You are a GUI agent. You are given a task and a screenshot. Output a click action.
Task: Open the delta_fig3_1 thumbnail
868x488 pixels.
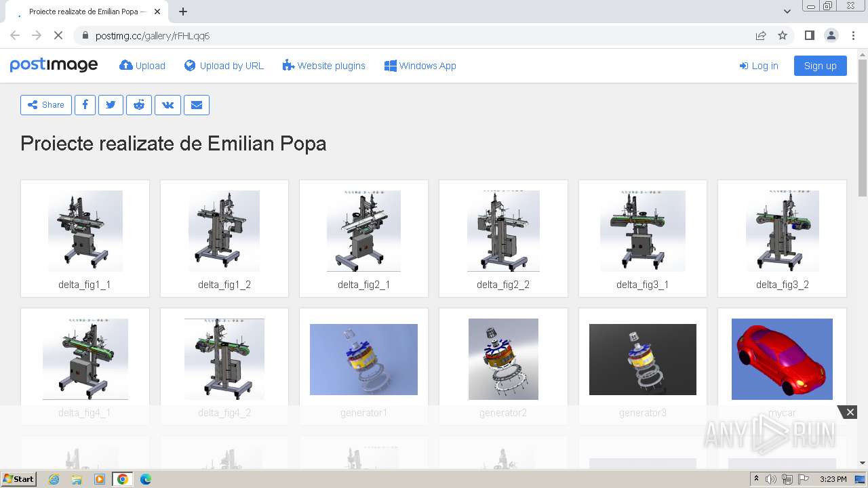pos(642,231)
